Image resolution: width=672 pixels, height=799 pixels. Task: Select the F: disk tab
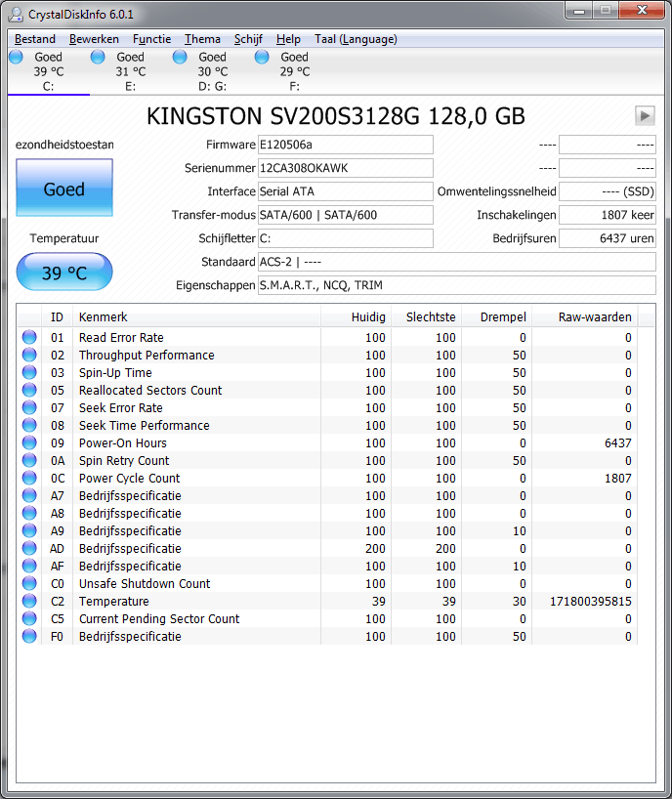[x=294, y=71]
